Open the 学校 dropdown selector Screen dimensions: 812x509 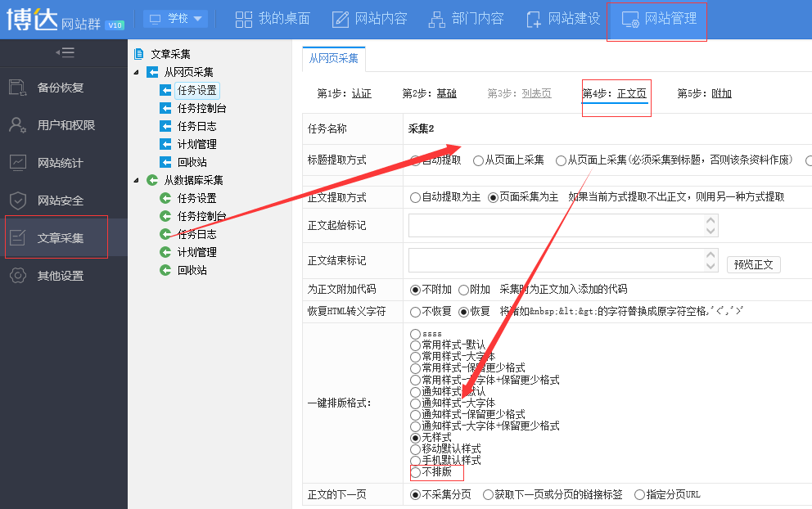click(x=175, y=19)
